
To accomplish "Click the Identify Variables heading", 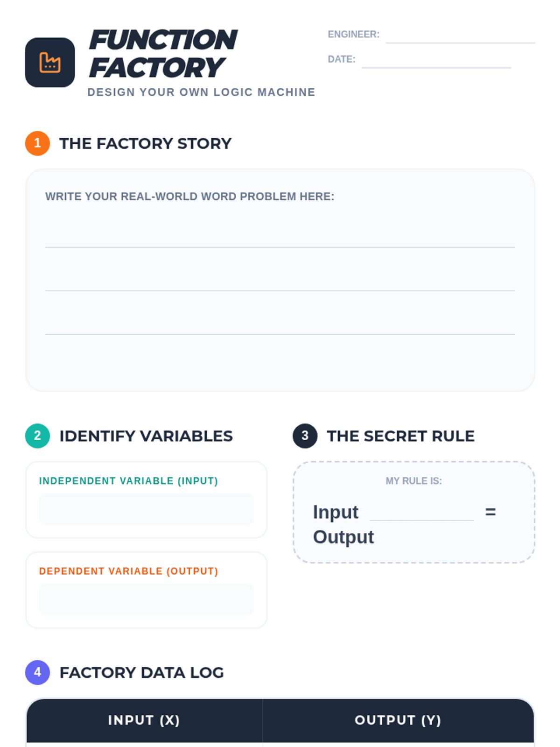I will coord(146,436).
